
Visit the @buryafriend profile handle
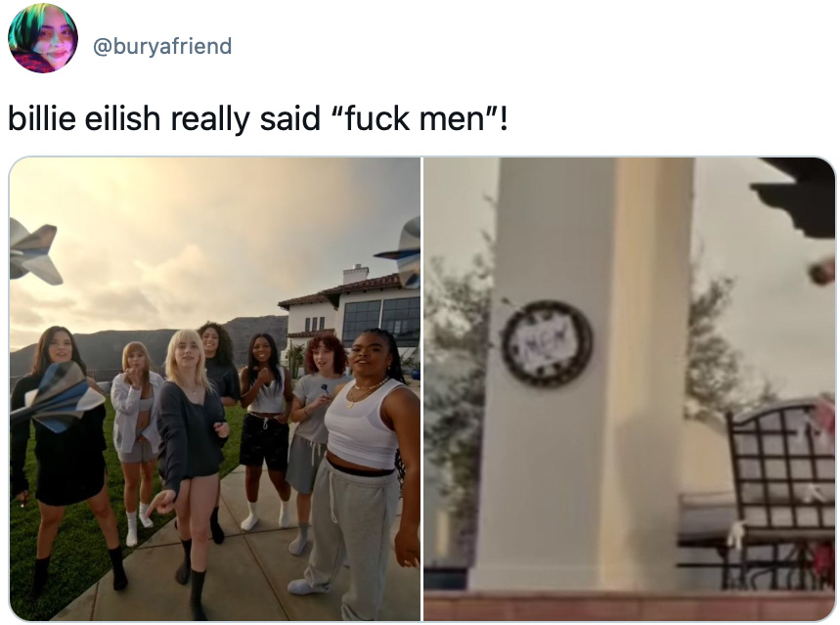point(162,46)
